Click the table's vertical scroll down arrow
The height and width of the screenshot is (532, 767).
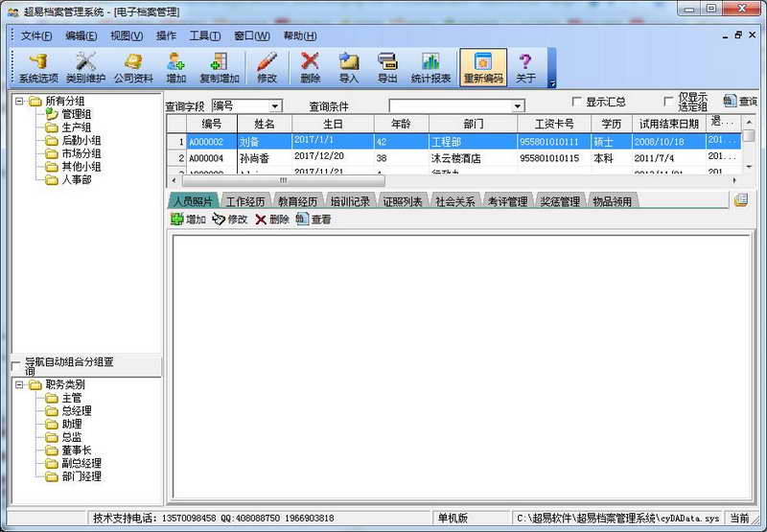(x=749, y=167)
